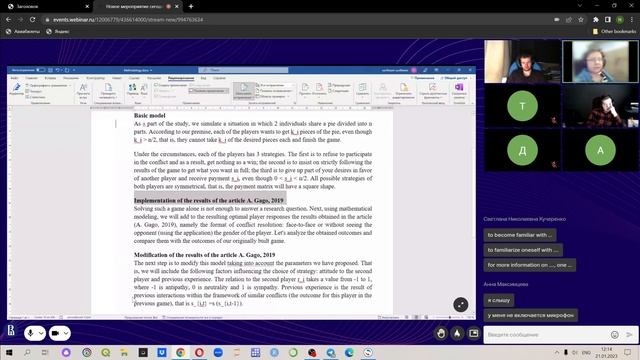Send the chat message arrow
Viewport: 640px width, 360px height.
[x=629, y=335]
